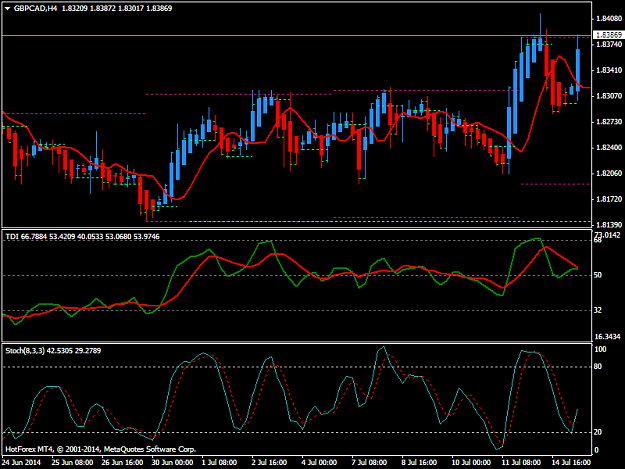
Task: Click the 1.82060 price scale value
Action: [x=609, y=173]
